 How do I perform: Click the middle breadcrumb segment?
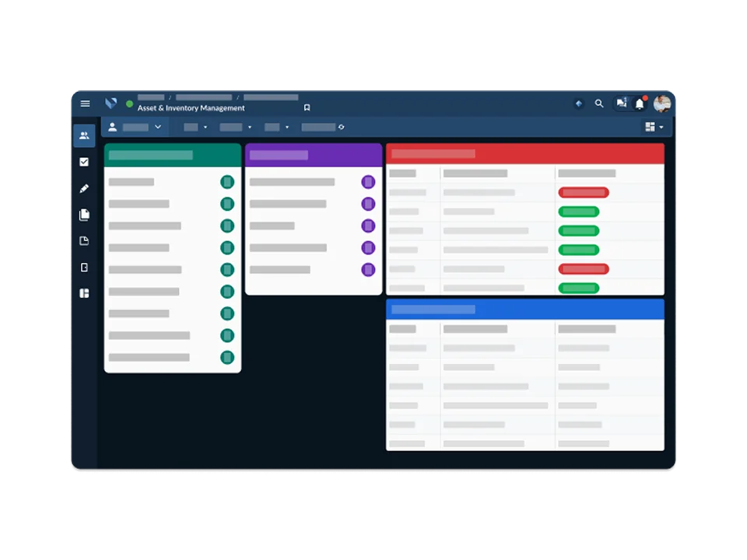coord(204,97)
